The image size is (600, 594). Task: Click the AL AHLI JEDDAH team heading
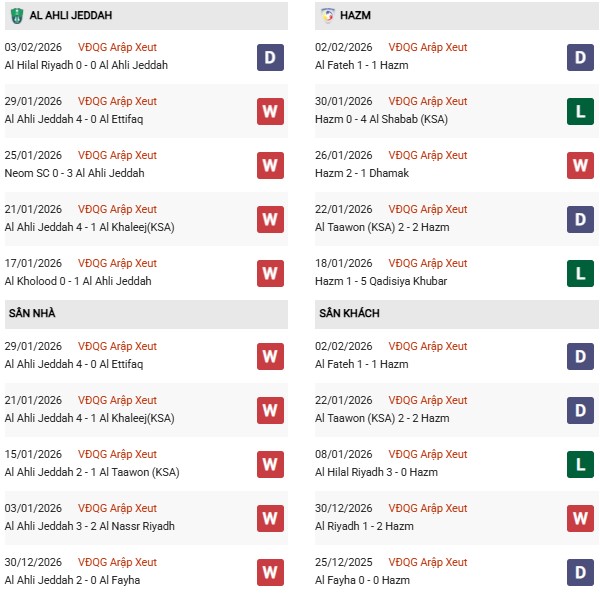pyautogui.click(x=71, y=16)
